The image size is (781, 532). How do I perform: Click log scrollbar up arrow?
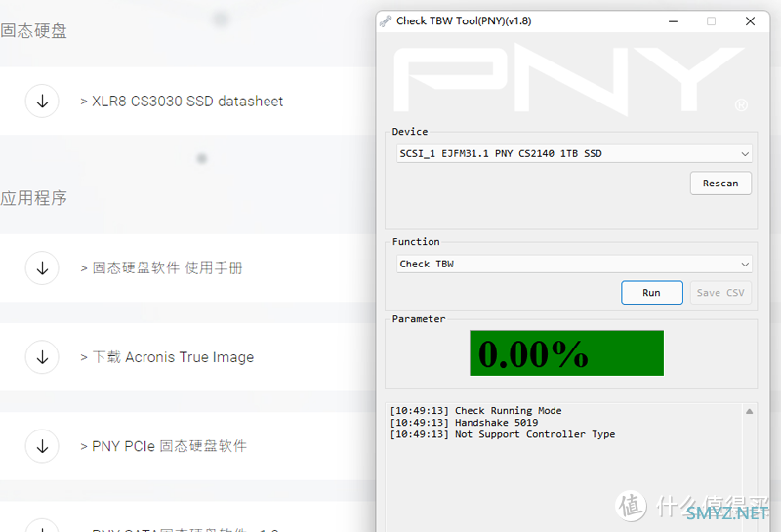[749, 412]
